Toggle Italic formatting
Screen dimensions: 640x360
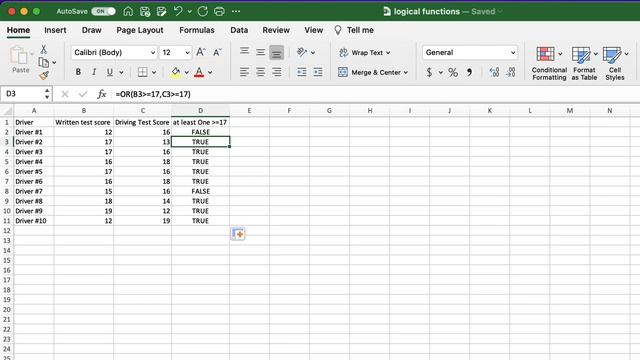point(94,72)
